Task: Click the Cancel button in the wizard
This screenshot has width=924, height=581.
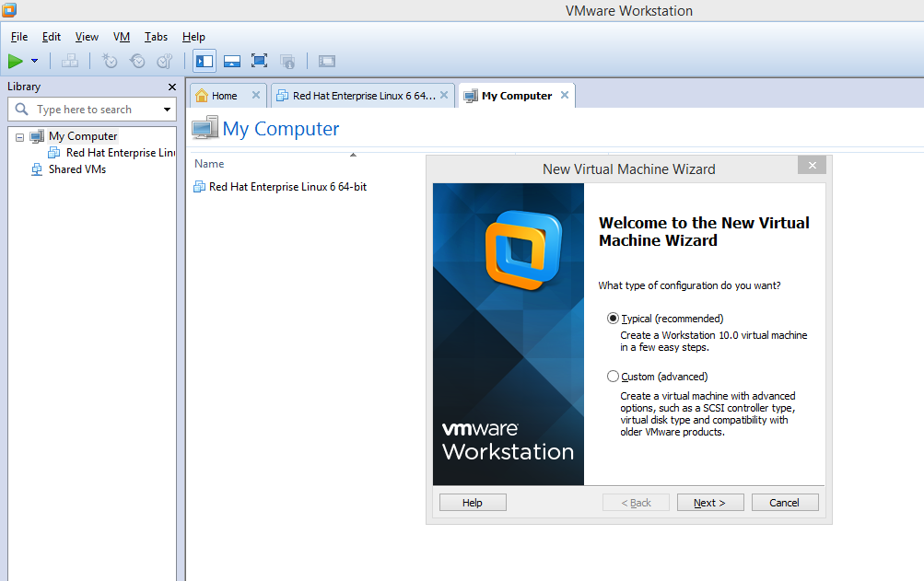Action: tap(785, 503)
